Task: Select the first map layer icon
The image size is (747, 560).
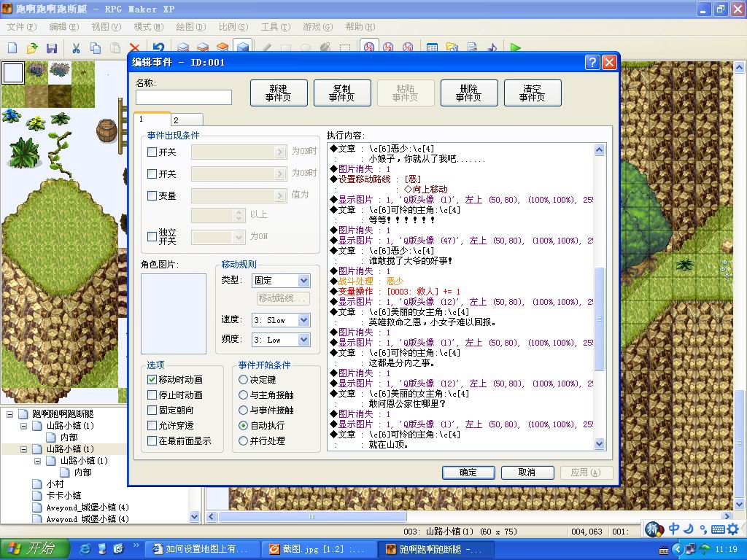Action: (x=183, y=47)
